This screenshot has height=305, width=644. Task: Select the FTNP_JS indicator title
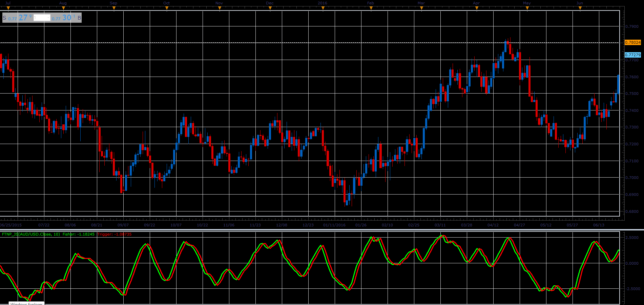[x=31, y=234]
